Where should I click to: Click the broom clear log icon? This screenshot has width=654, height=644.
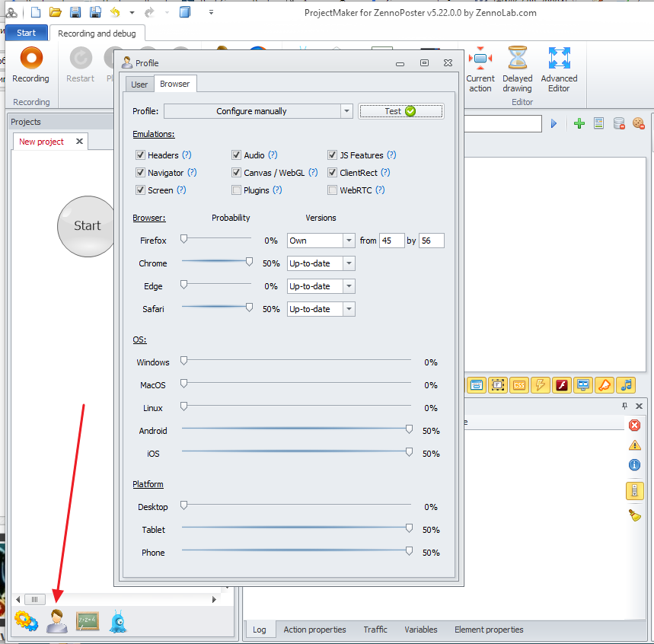(x=634, y=515)
